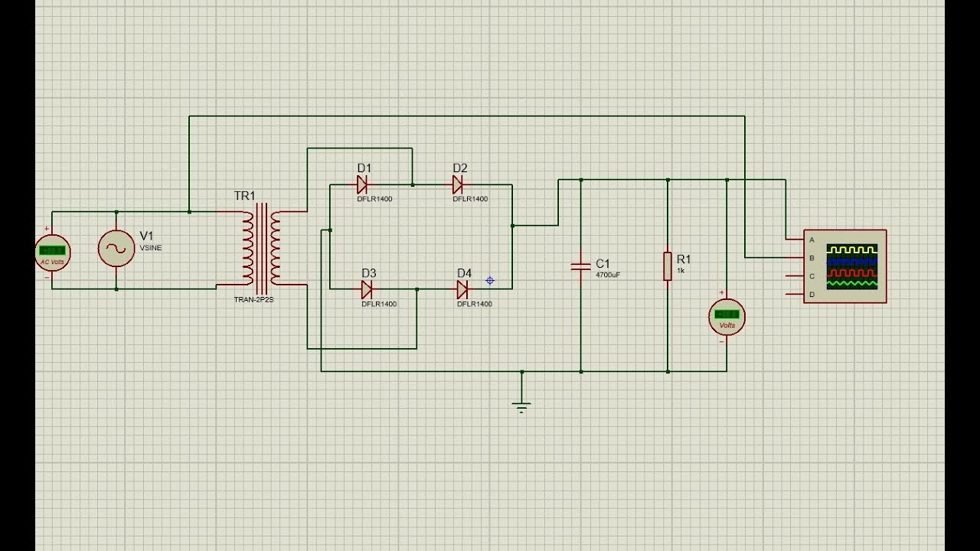The height and width of the screenshot is (551, 980).
Task: Select capacitor C1 symbol
Action: [580, 266]
